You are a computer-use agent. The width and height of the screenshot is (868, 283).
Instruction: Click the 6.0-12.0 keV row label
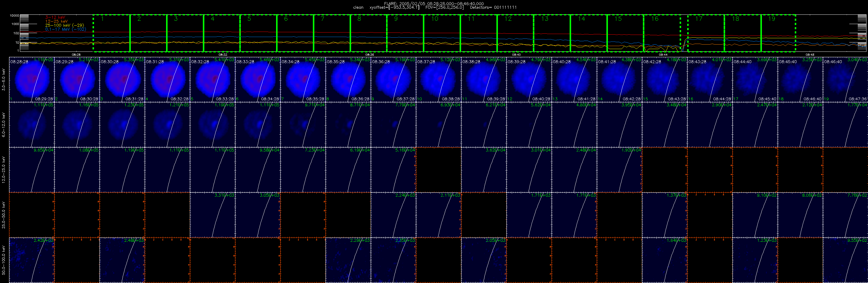4,125
